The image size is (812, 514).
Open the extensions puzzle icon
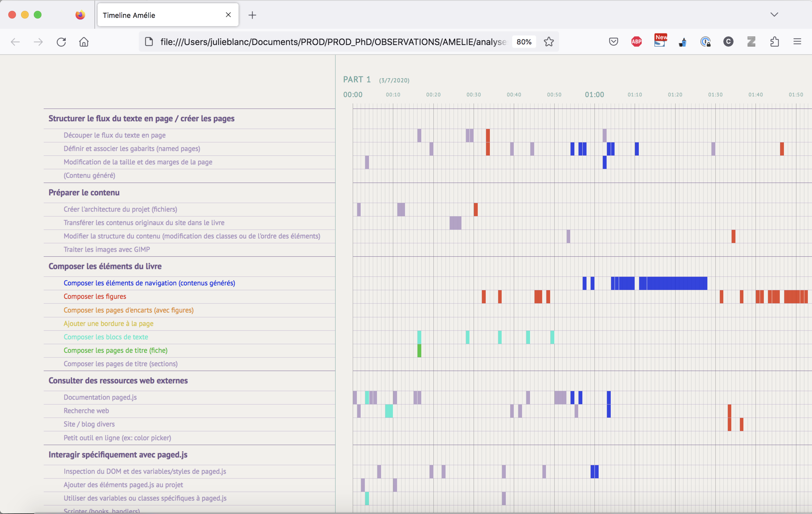[774, 42]
